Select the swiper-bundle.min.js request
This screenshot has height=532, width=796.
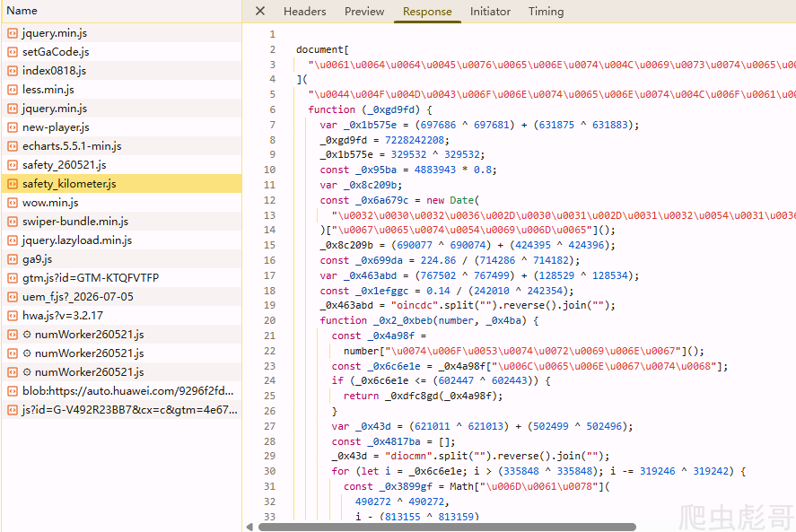pyautogui.click(x=121, y=222)
